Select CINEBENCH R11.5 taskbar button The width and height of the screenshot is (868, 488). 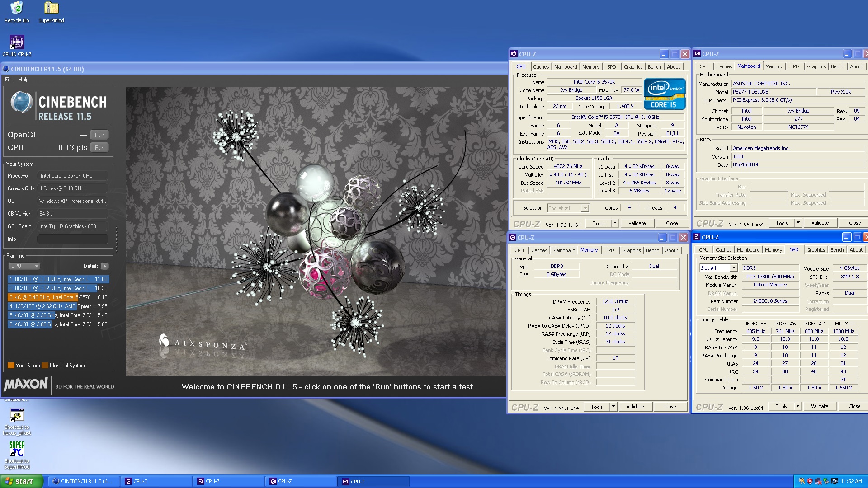point(84,481)
